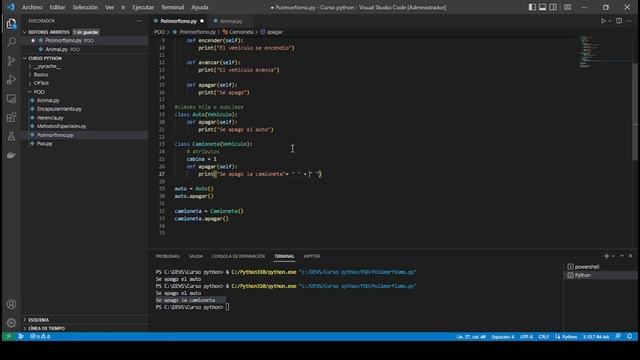The width and height of the screenshot is (640, 360).
Task: Open Explorer panel more actions ellipsis
Action: [x=139, y=21]
